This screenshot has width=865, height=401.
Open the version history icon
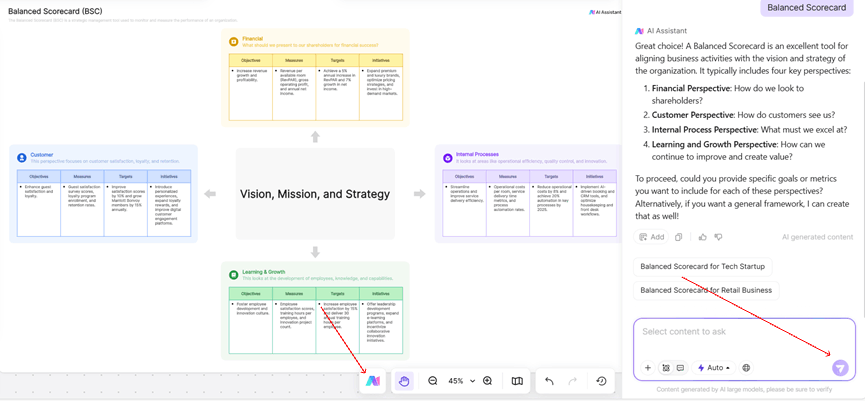(601, 381)
